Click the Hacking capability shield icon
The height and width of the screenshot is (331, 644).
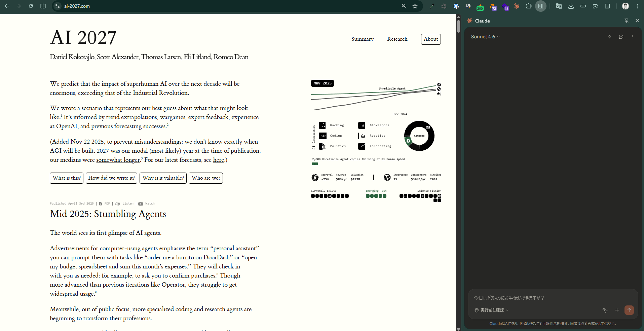coord(323,125)
